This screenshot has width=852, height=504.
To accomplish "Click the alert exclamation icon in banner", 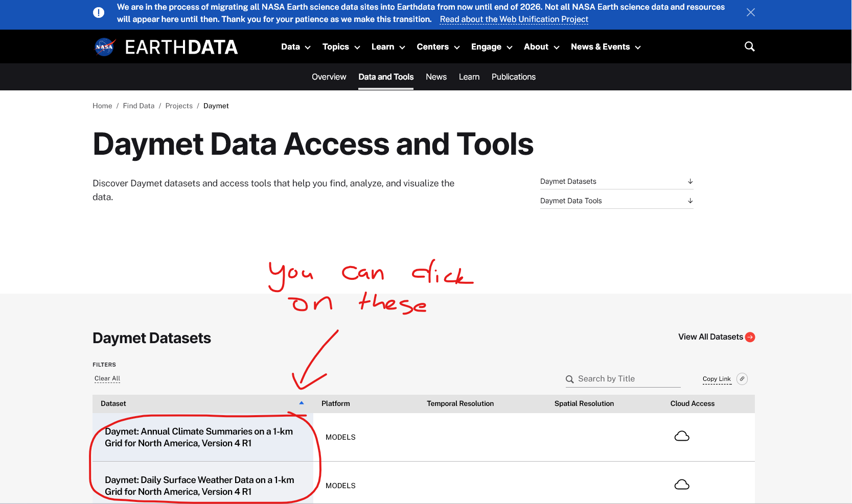I will (x=99, y=13).
